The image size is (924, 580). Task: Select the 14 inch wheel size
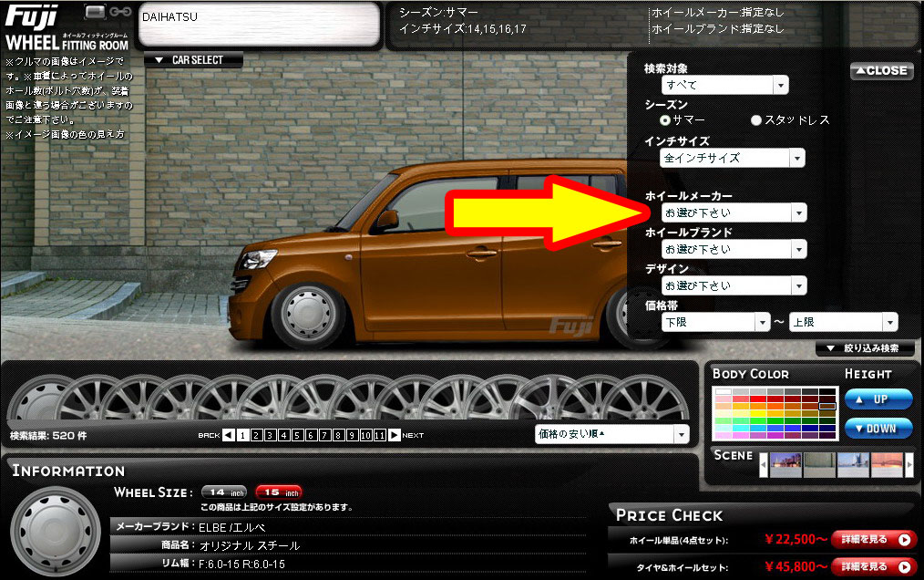(224, 492)
